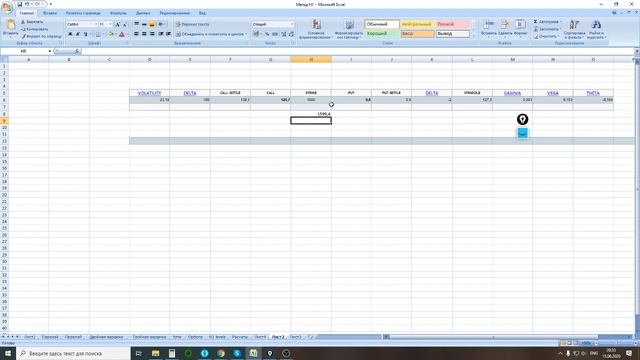Screen dimensions: 640x360
Task: Apply the Хороший cell style
Action: pyautogui.click(x=382, y=34)
